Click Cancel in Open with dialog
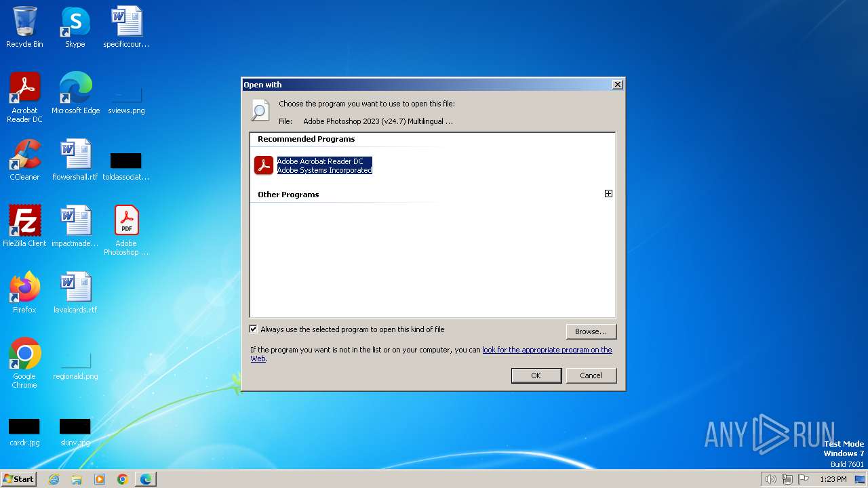 pos(591,375)
